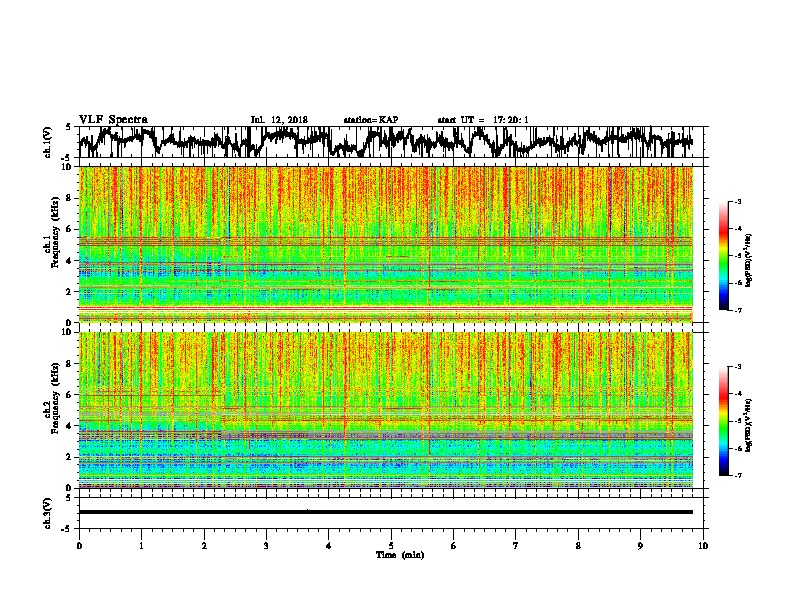Click the ch.1 spectrogram plot area
This screenshot has width=792, height=612.
click(x=386, y=244)
